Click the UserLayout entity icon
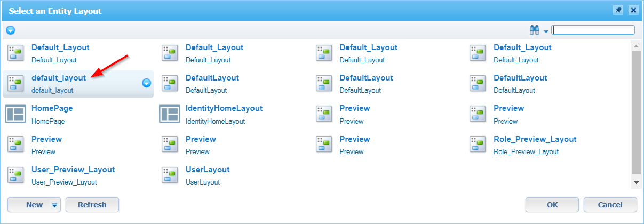Viewport: 644px width, 224px height. [x=170, y=175]
